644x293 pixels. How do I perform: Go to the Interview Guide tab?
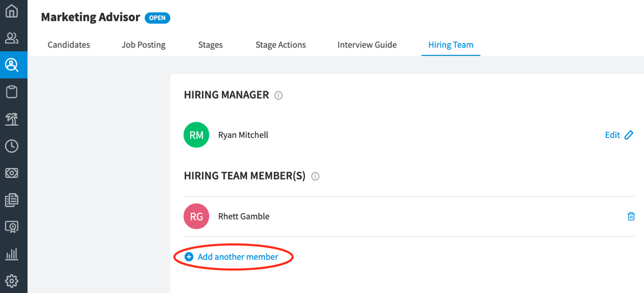click(x=367, y=45)
